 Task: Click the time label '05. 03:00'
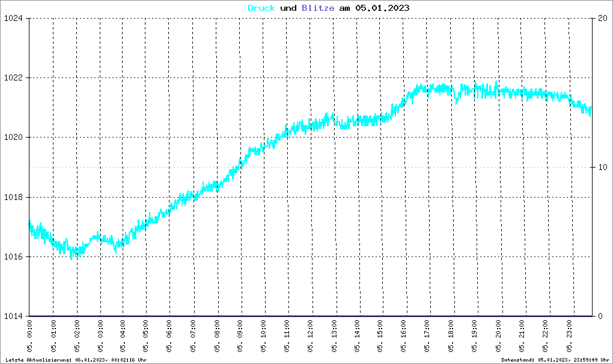pyautogui.click(x=100, y=336)
